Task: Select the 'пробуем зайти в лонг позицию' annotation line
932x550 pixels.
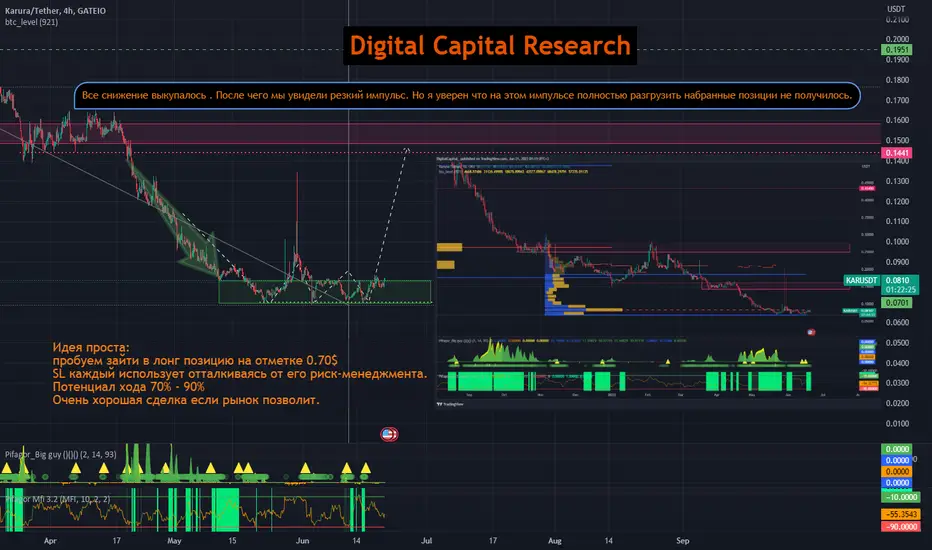Action: (x=195, y=360)
